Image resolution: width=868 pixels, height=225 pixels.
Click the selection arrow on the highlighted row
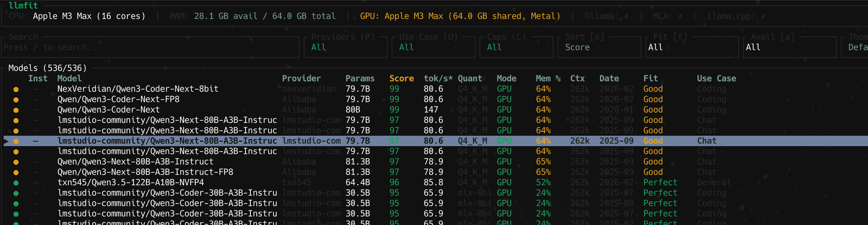[6, 141]
